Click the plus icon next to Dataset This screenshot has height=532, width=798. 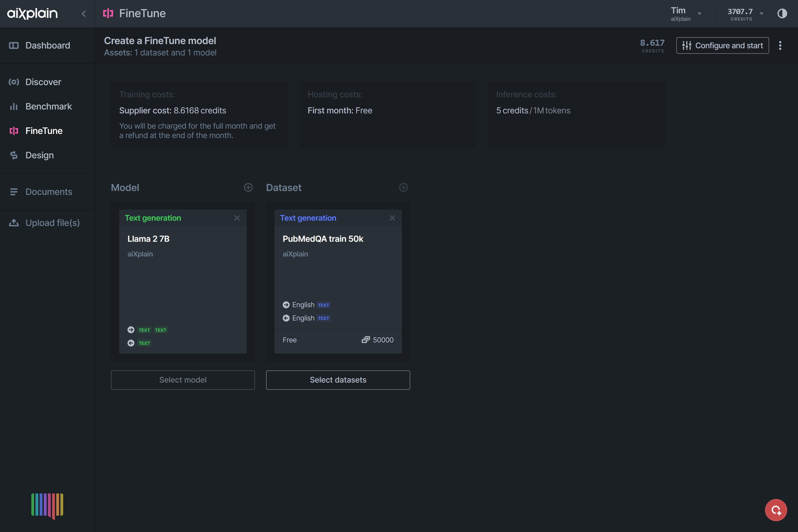point(403,187)
